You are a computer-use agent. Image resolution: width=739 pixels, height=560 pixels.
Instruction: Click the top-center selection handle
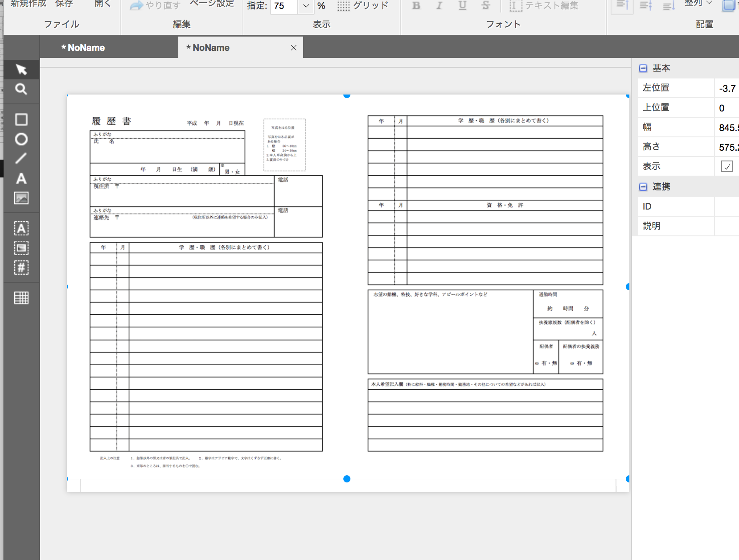(347, 95)
